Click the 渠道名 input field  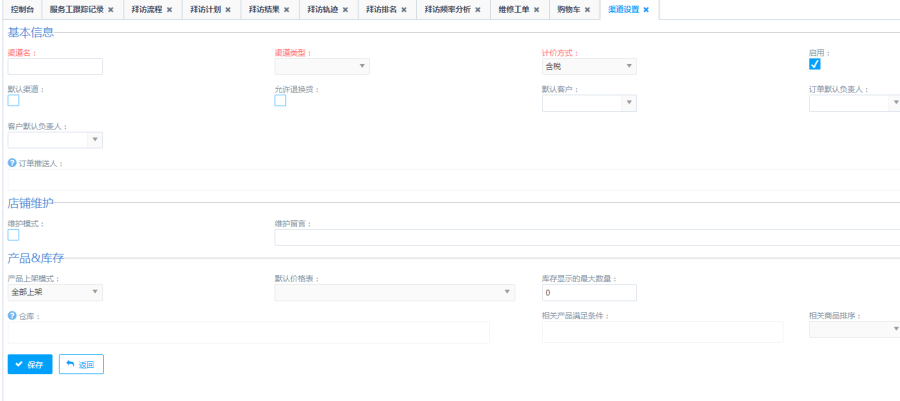point(55,67)
